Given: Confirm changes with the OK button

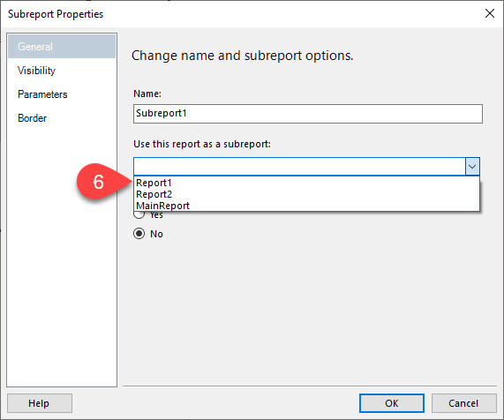Looking at the screenshot, I should point(392,403).
